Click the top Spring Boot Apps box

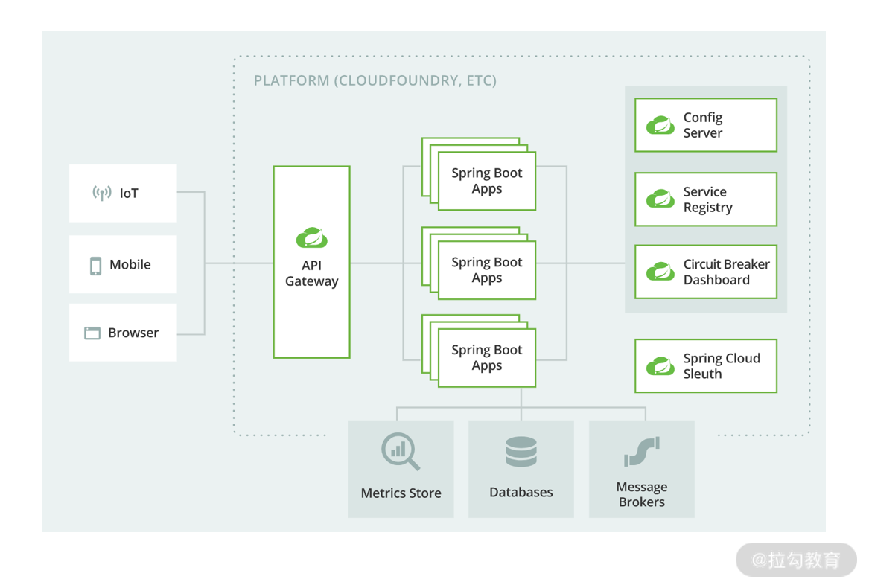coord(486,181)
